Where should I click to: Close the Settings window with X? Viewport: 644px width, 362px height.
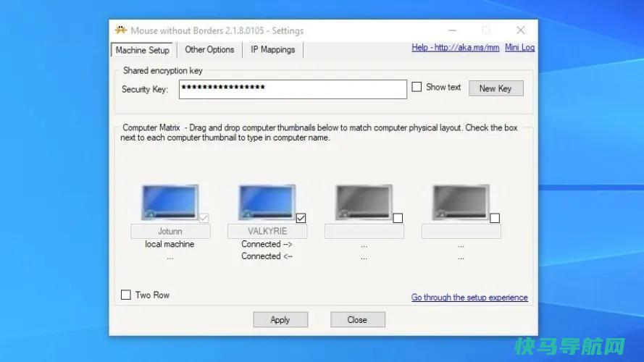[x=520, y=30]
